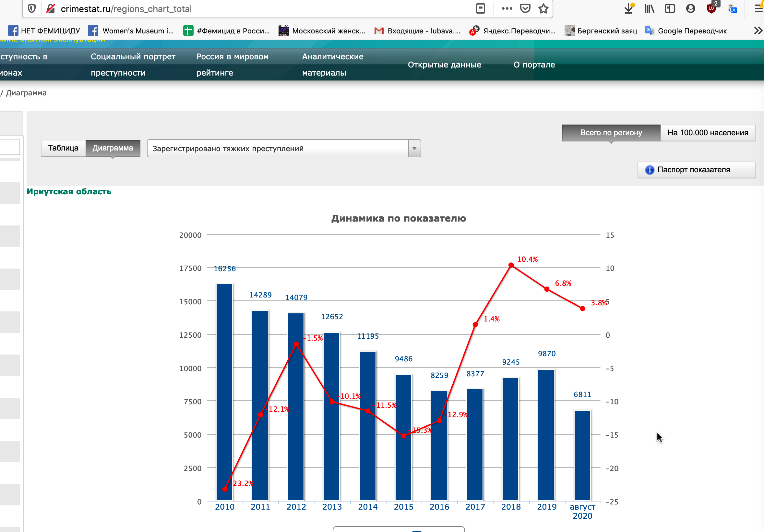This screenshot has height=532, width=764.
Task: Open Google Переводчик bookmark
Action: (686, 30)
